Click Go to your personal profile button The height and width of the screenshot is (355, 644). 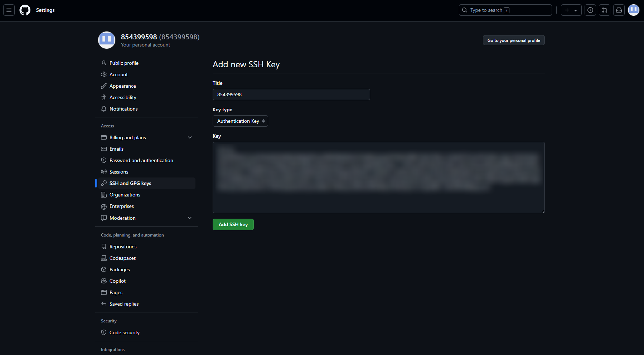click(x=513, y=40)
